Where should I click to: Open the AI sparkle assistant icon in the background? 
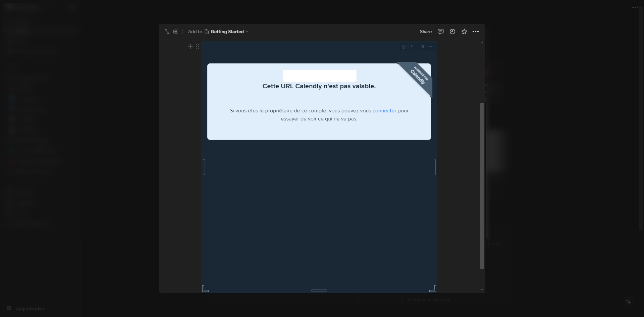click(629, 302)
